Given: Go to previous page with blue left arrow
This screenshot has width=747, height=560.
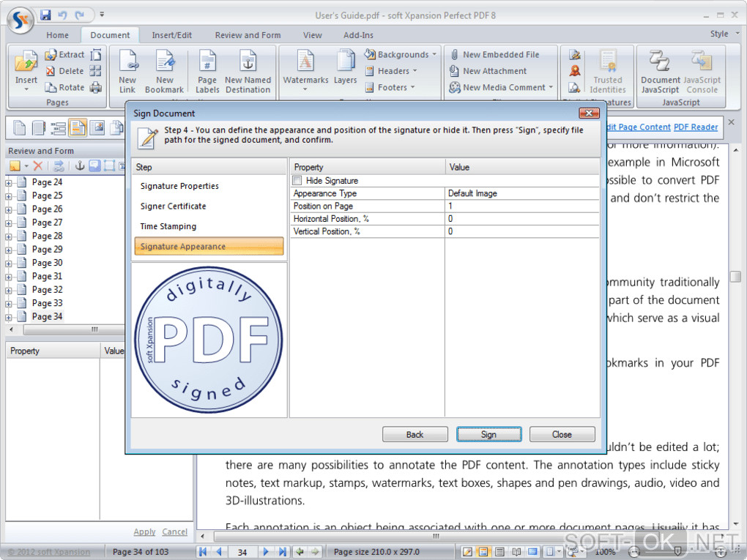Looking at the screenshot, I should 219,551.
